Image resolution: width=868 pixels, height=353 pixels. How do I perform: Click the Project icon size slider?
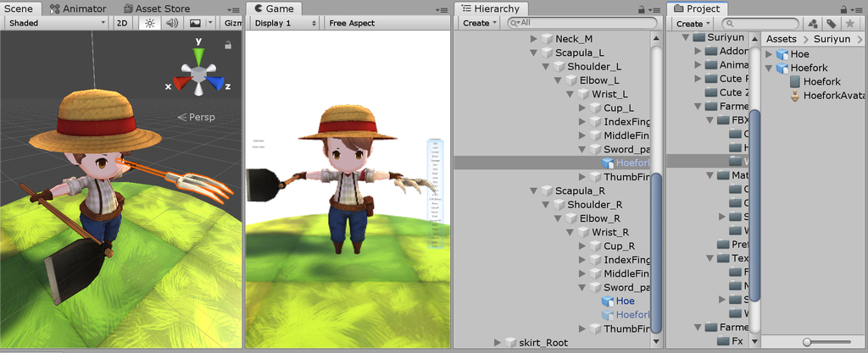(x=827, y=342)
